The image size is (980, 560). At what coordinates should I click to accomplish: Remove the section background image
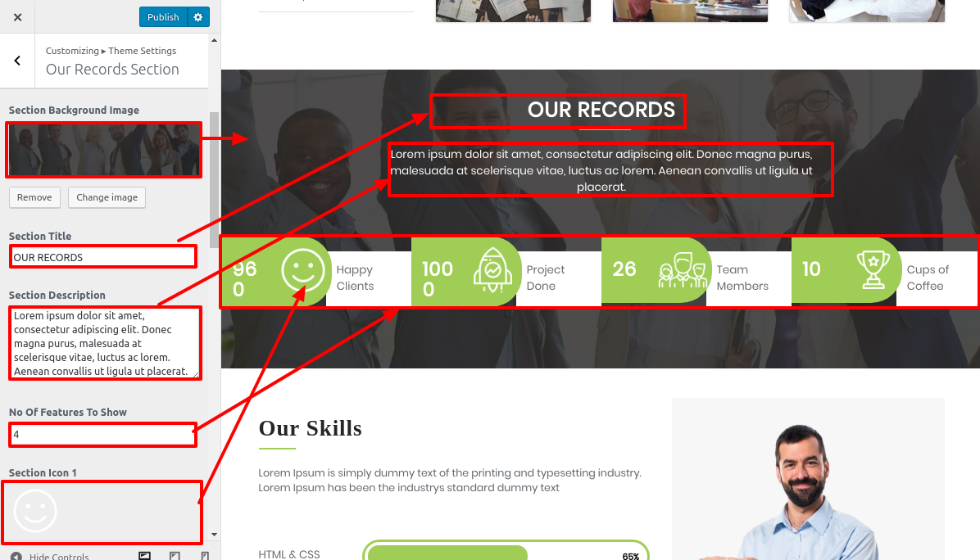click(x=34, y=197)
